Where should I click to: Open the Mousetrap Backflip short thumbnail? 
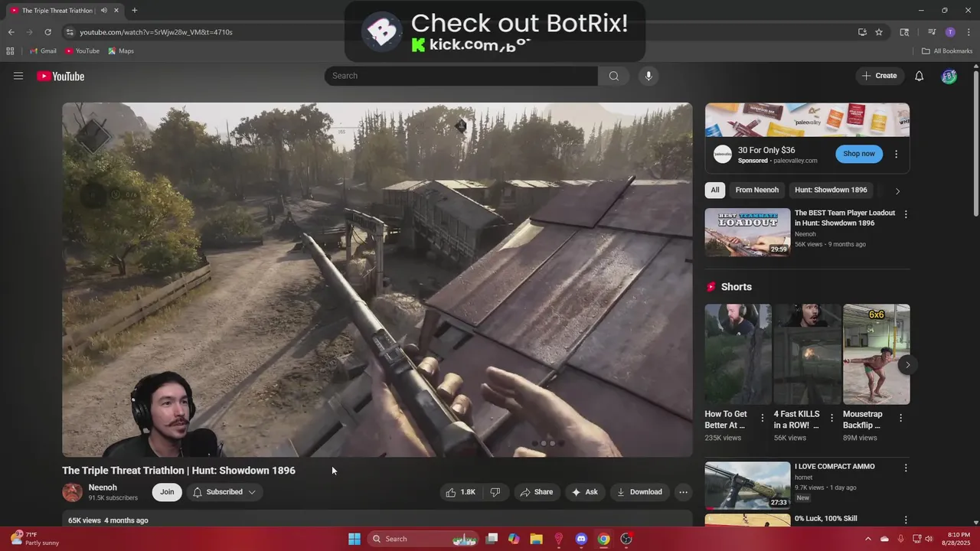point(877,354)
